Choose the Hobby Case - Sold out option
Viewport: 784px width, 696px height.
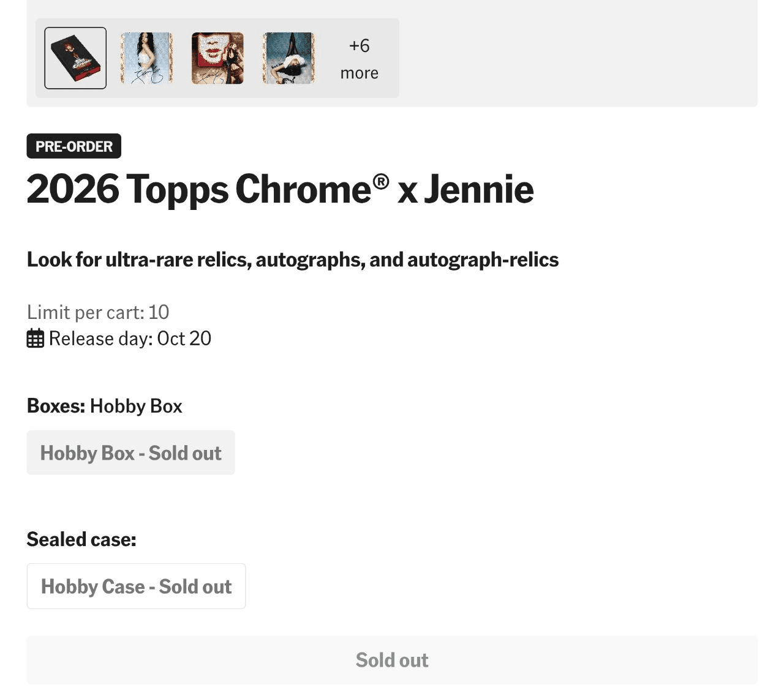pyautogui.click(x=136, y=586)
